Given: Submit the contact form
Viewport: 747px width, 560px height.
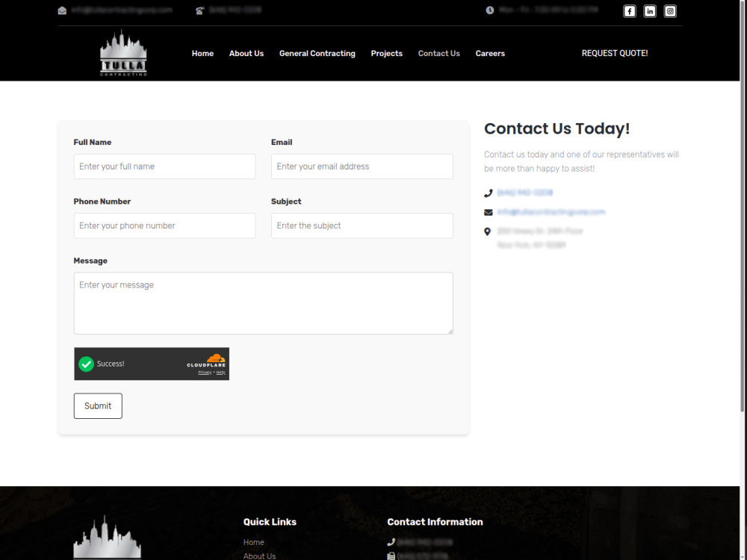Looking at the screenshot, I should tap(98, 405).
